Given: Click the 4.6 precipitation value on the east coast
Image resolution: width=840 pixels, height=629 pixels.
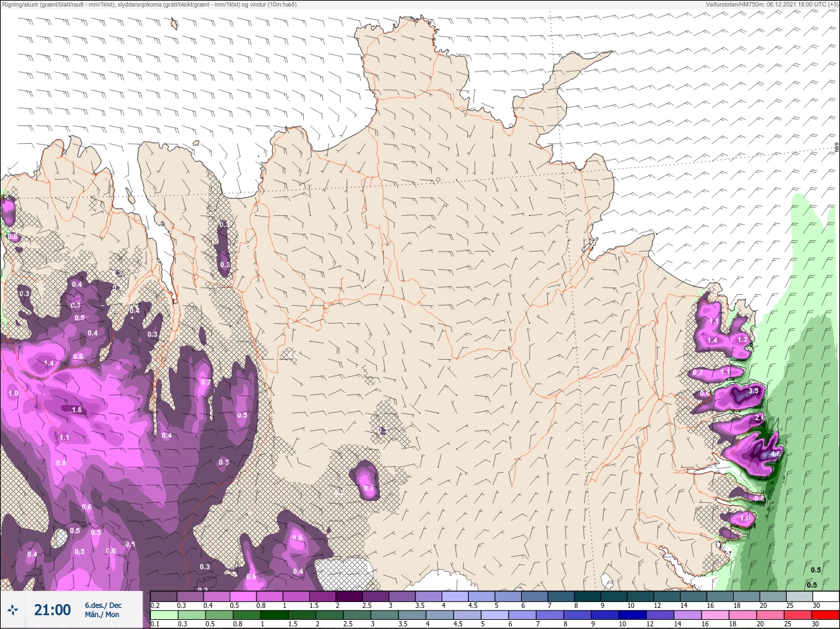Looking at the screenshot, I should click(x=776, y=454).
